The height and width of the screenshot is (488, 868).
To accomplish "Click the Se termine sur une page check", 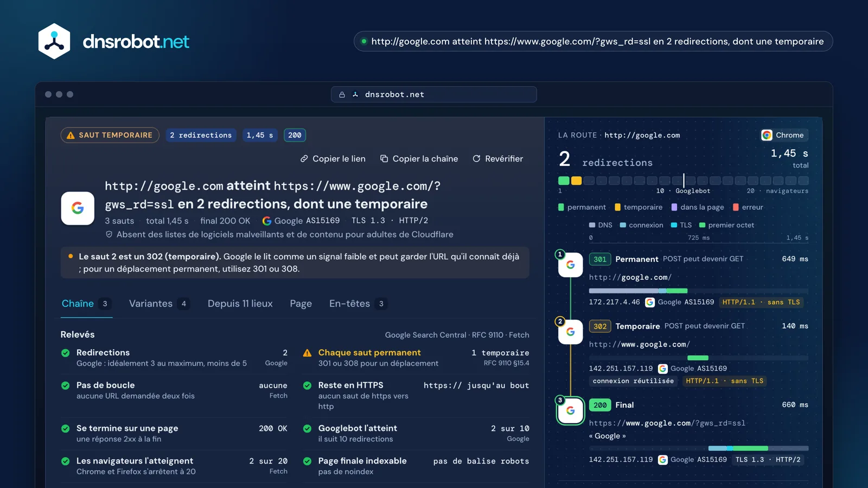I will (x=66, y=428).
